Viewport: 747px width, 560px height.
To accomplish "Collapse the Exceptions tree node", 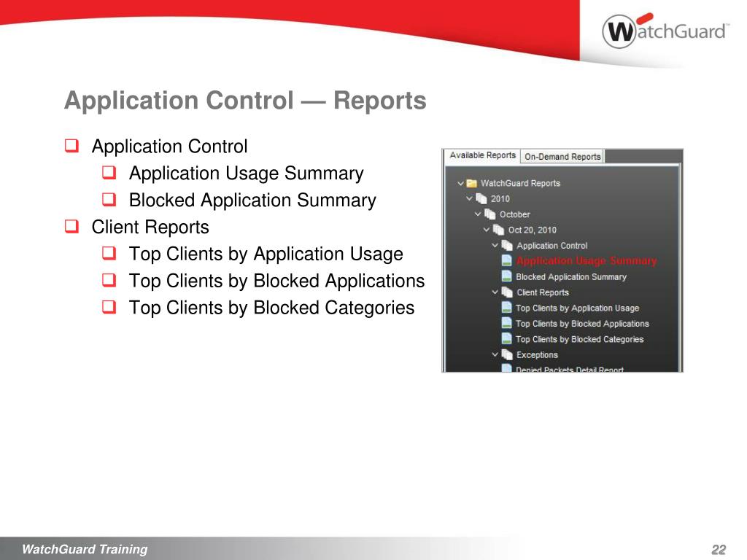I will point(495,355).
